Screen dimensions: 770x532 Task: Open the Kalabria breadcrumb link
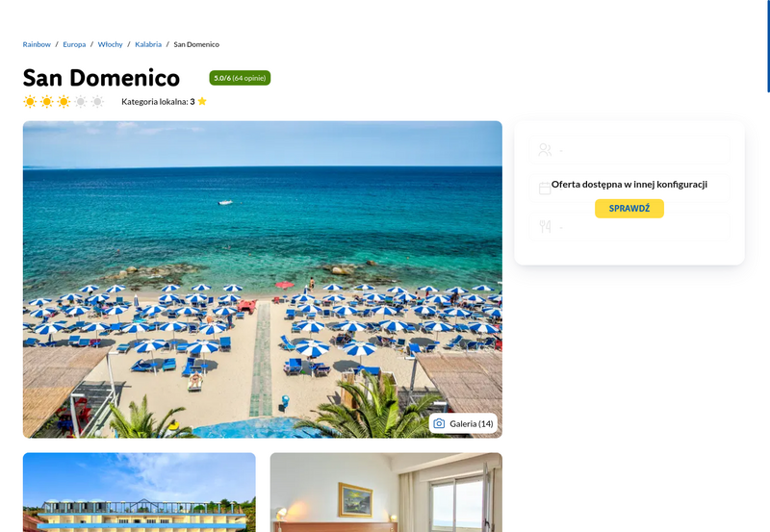coord(148,44)
